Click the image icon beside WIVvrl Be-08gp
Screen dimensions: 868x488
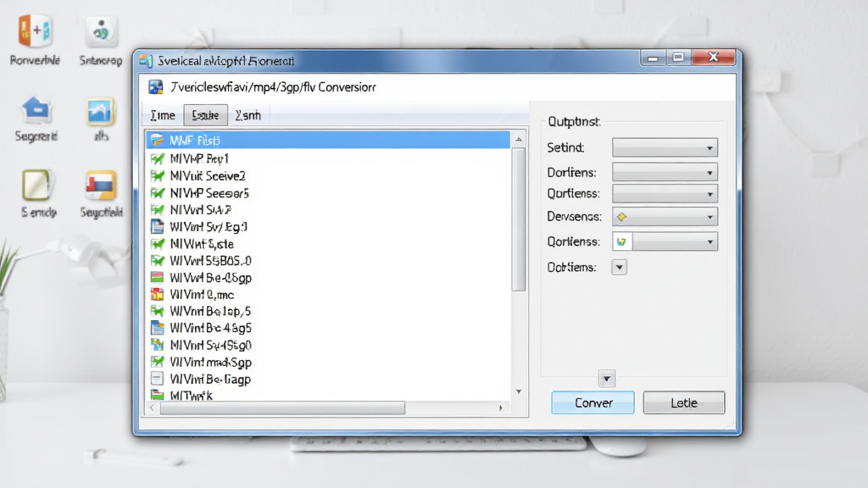157,277
